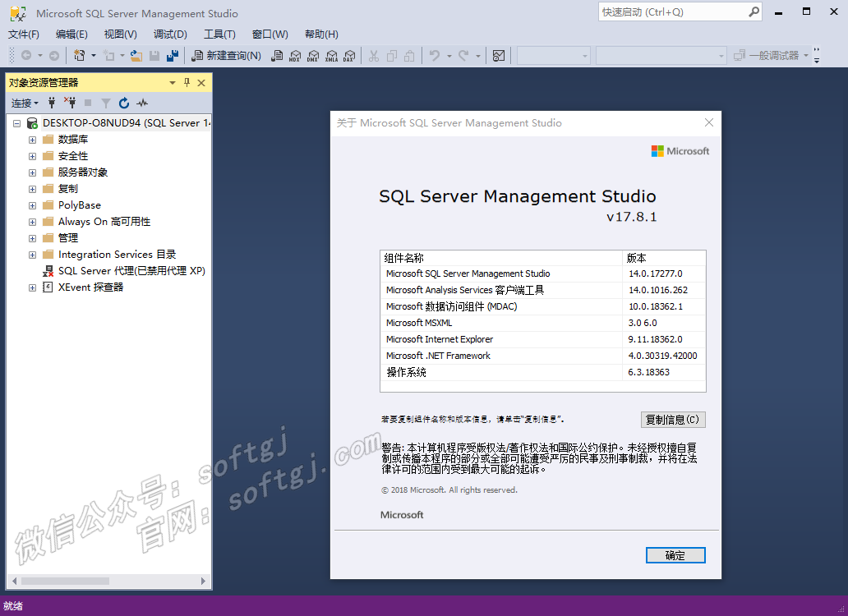The image size is (848, 616).
Task: Select the 复制 folder tree item
Action: coord(67,189)
